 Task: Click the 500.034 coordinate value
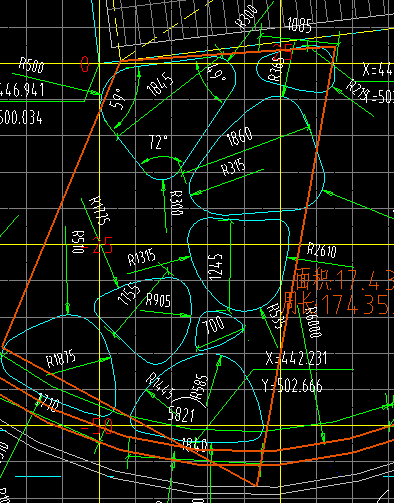point(21,118)
